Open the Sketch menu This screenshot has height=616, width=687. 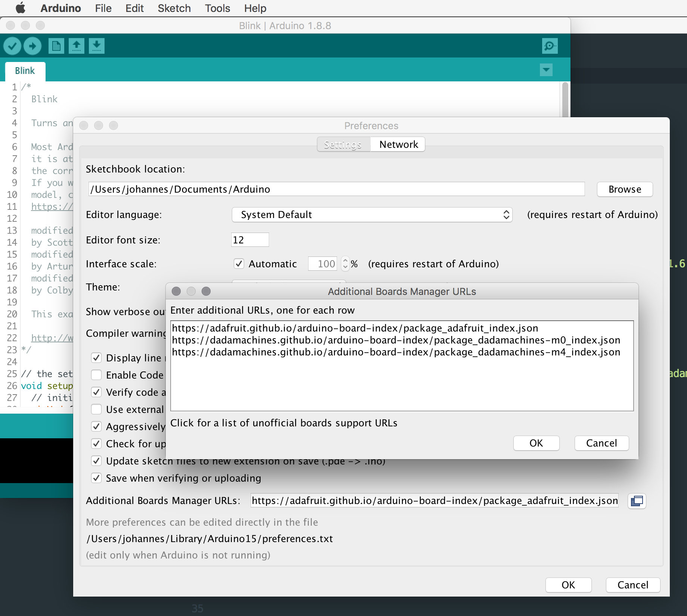[174, 8]
